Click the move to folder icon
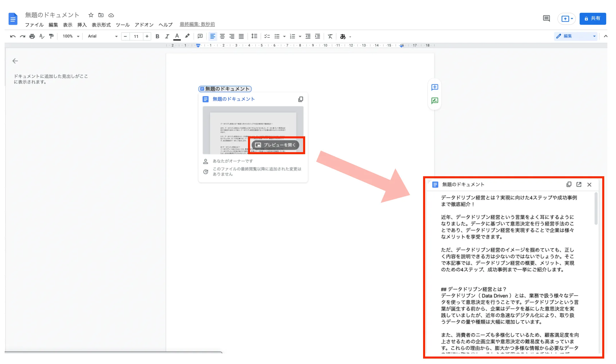The image size is (616, 364). click(x=101, y=15)
